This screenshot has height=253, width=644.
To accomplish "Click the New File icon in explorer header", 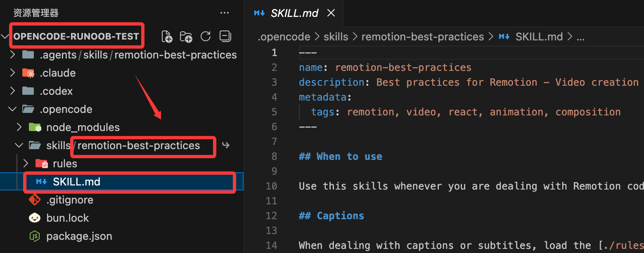I will click(x=167, y=37).
